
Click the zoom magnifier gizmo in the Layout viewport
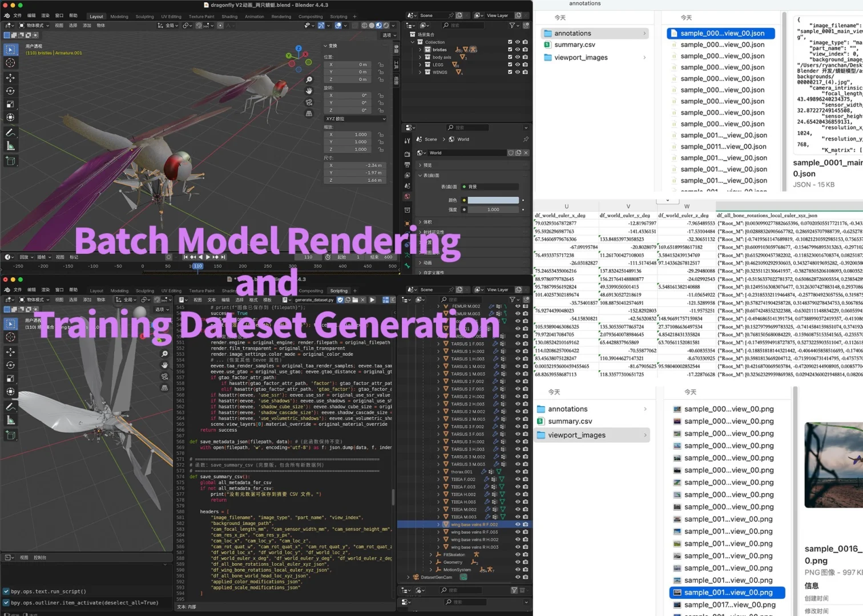coord(309,80)
